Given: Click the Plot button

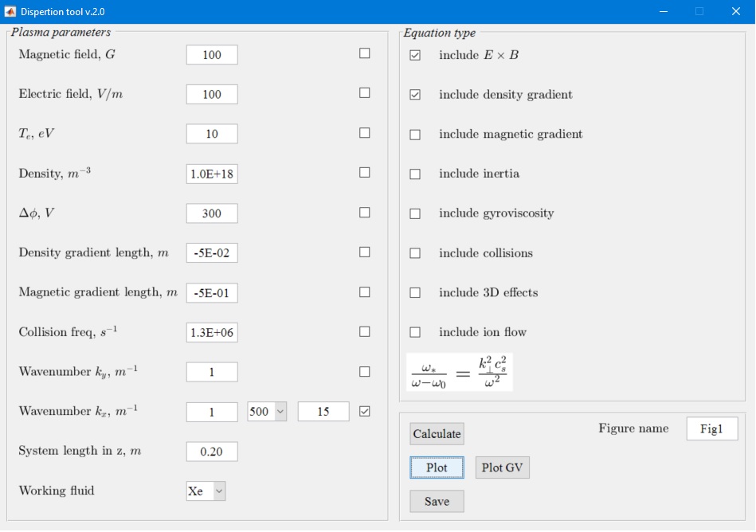Looking at the screenshot, I should coord(437,467).
